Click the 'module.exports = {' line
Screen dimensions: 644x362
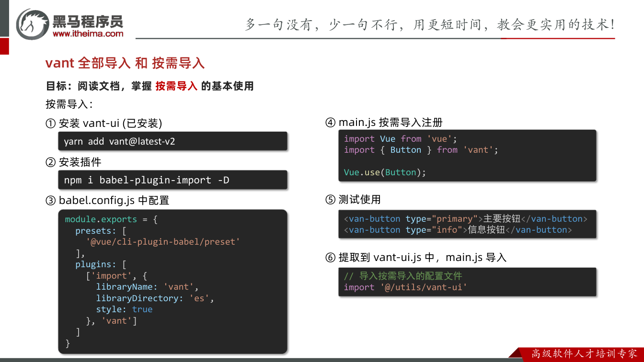111,219
